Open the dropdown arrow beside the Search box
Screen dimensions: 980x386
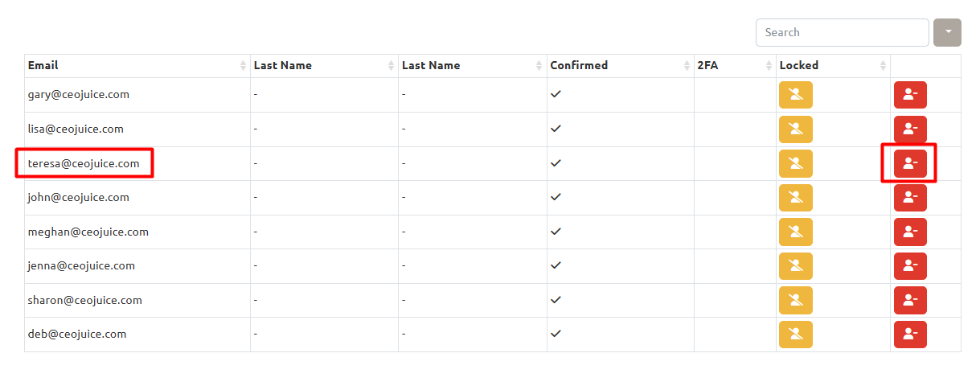click(947, 32)
